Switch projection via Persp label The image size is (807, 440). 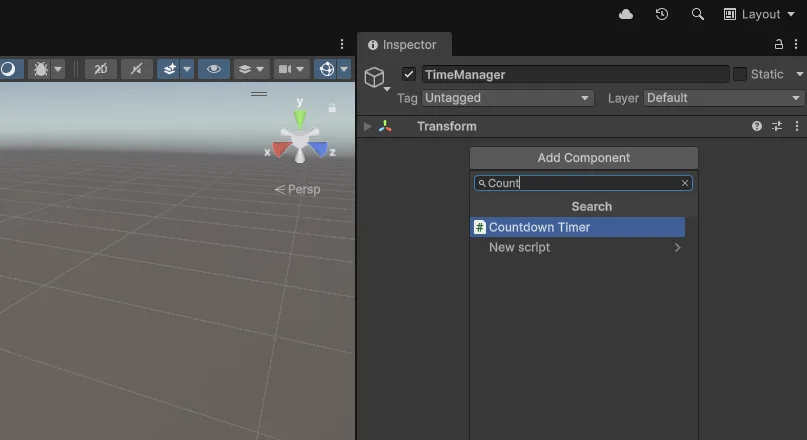click(297, 189)
